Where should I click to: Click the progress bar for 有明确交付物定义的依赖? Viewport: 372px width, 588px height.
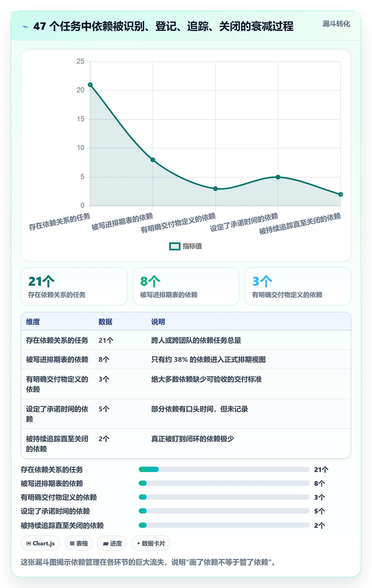click(224, 497)
